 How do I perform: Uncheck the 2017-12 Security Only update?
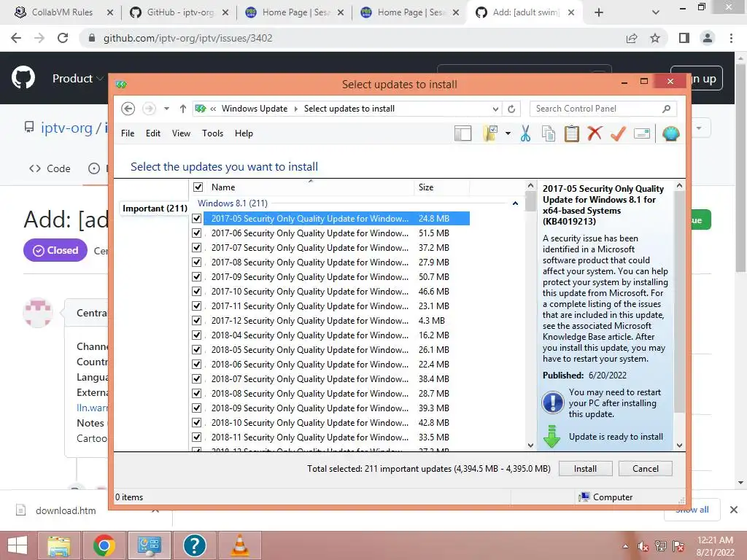click(196, 321)
